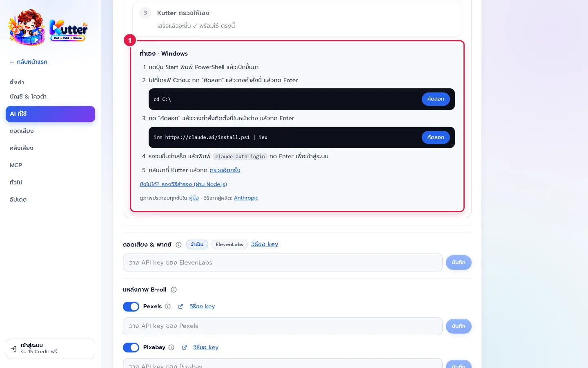Follow the ← กลับหน้าแรก back link
This screenshot has height=368, width=588.
click(x=29, y=62)
